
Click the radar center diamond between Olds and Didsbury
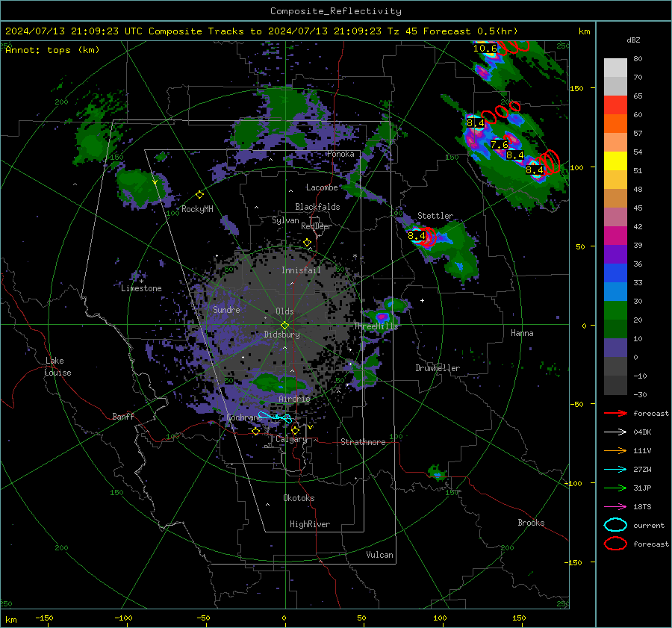pyautogui.click(x=284, y=325)
